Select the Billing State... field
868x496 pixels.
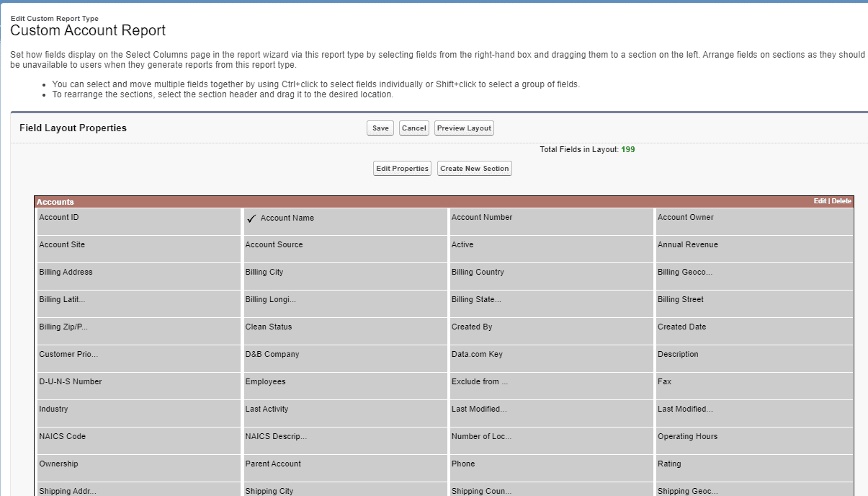pos(552,304)
